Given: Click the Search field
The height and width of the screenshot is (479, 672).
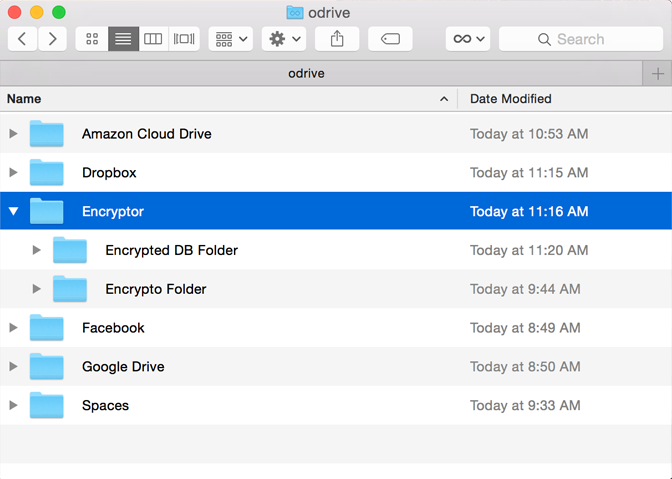Looking at the screenshot, I should click(x=580, y=39).
